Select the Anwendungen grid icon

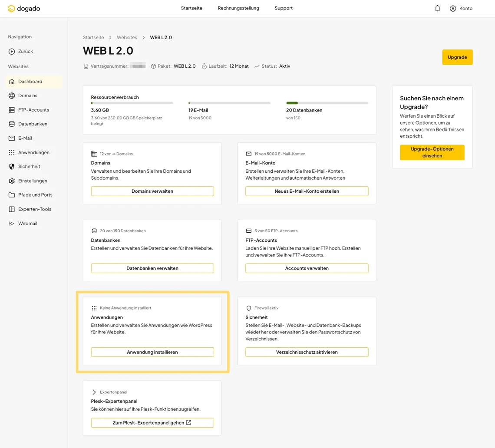[x=11, y=152]
